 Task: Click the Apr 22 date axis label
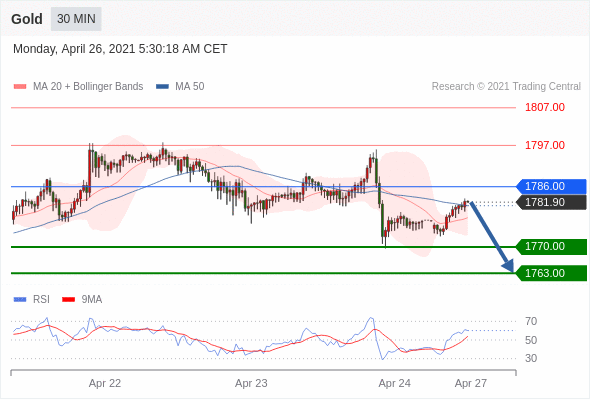(105, 383)
